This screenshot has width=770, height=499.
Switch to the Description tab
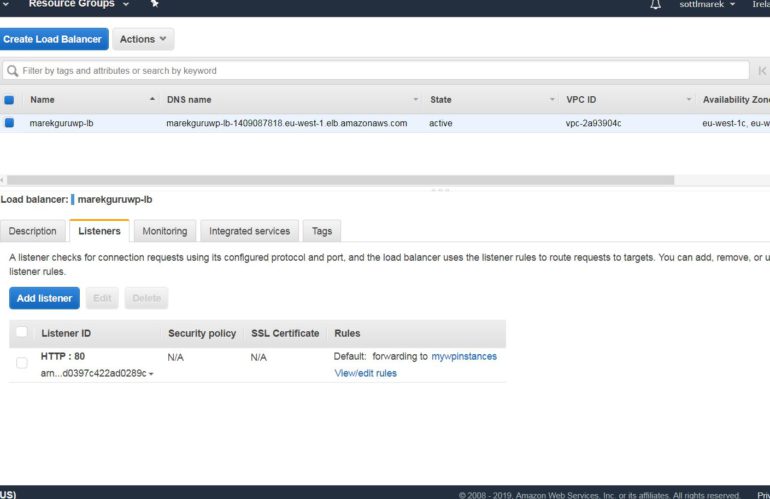32,231
